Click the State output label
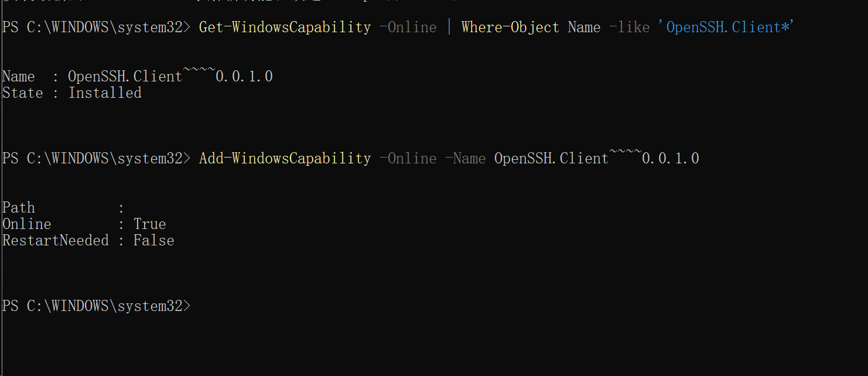Image resolution: width=868 pixels, height=376 pixels. pyautogui.click(x=22, y=93)
